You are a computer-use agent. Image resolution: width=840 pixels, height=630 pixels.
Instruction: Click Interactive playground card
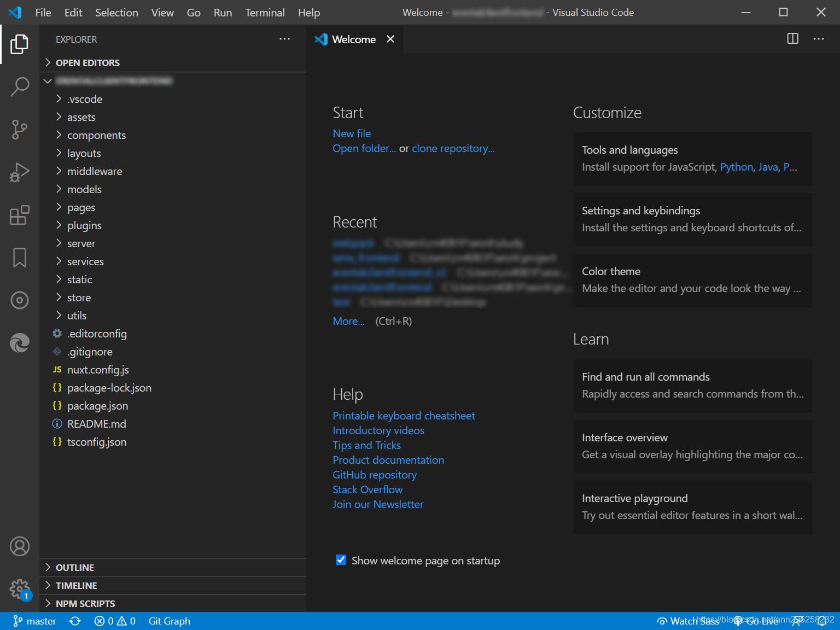coord(693,507)
